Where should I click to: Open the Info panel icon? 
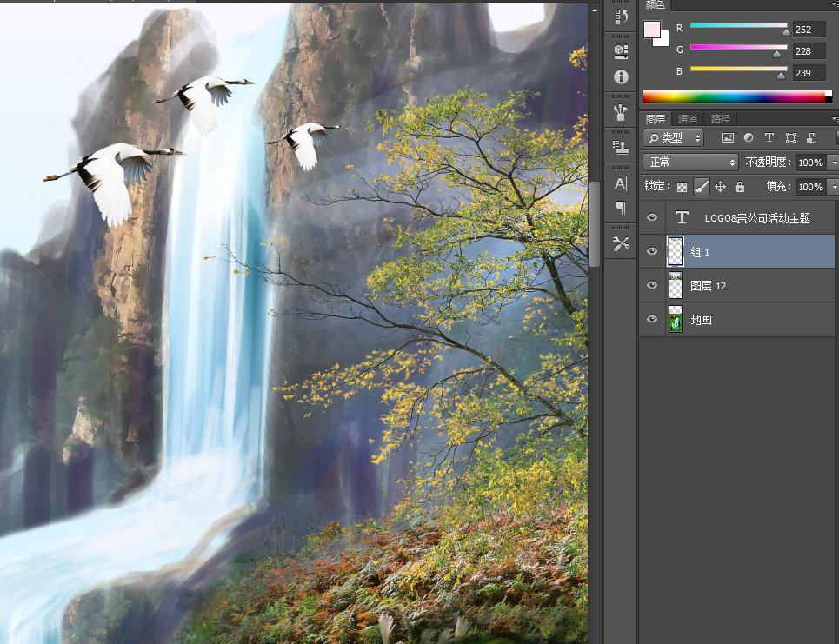(x=621, y=77)
